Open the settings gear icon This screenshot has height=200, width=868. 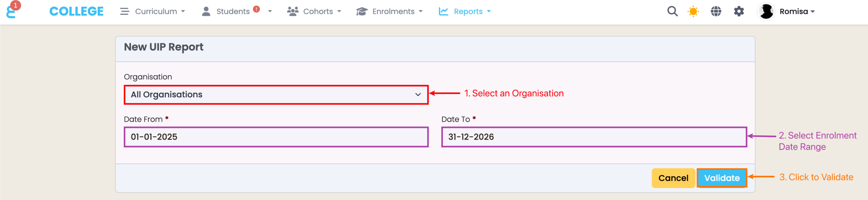pyautogui.click(x=739, y=12)
